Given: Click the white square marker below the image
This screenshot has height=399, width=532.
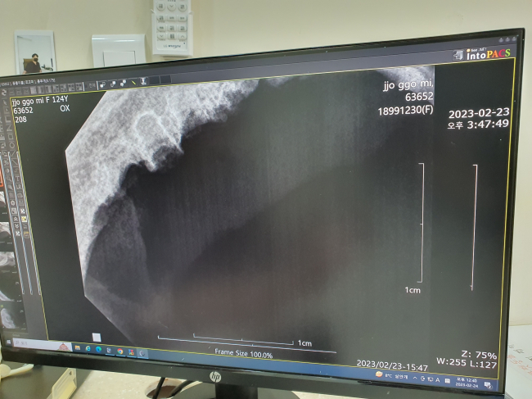Looking at the screenshot, I should 97,338.
